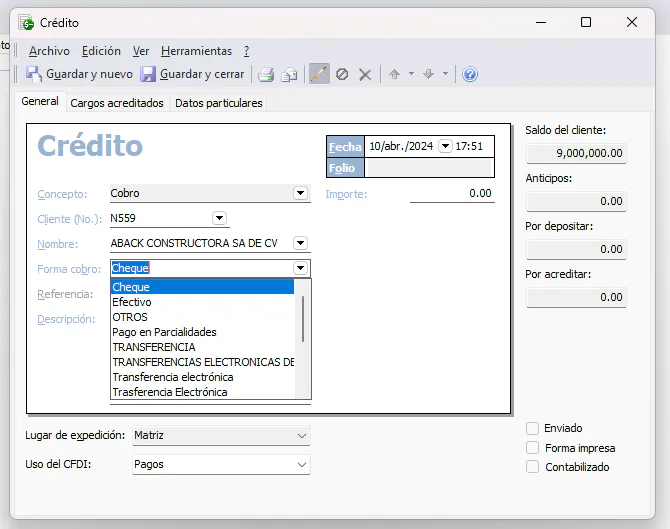The width and height of the screenshot is (670, 529).
Task: Switch to the Cargos acreditados tab
Action: pos(117,103)
